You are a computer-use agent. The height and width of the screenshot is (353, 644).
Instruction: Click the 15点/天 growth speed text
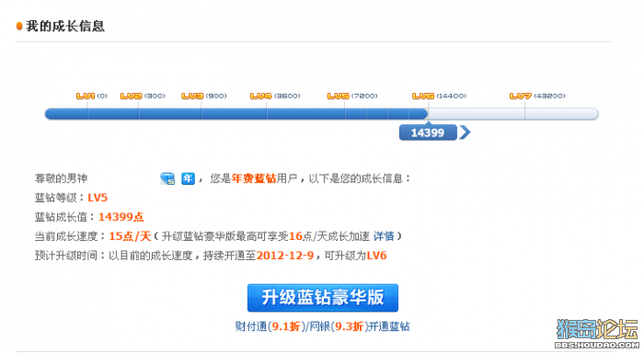pyautogui.click(x=130, y=236)
